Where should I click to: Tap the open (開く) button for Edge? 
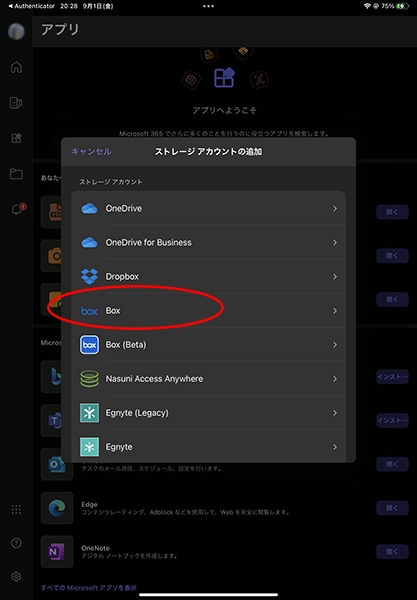392,508
